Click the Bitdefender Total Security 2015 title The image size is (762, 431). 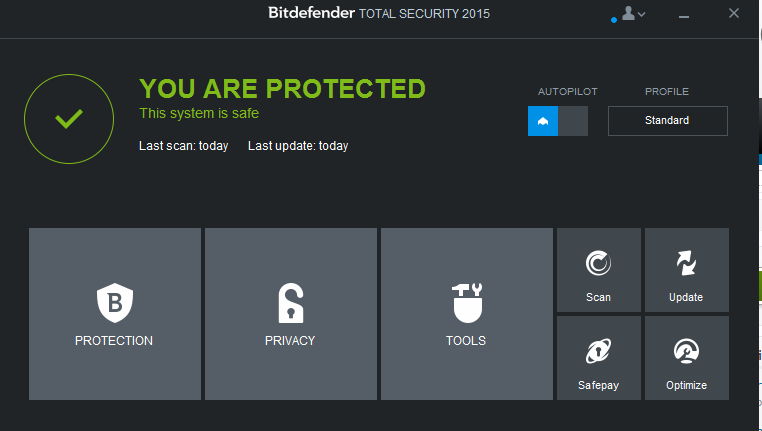(379, 14)
